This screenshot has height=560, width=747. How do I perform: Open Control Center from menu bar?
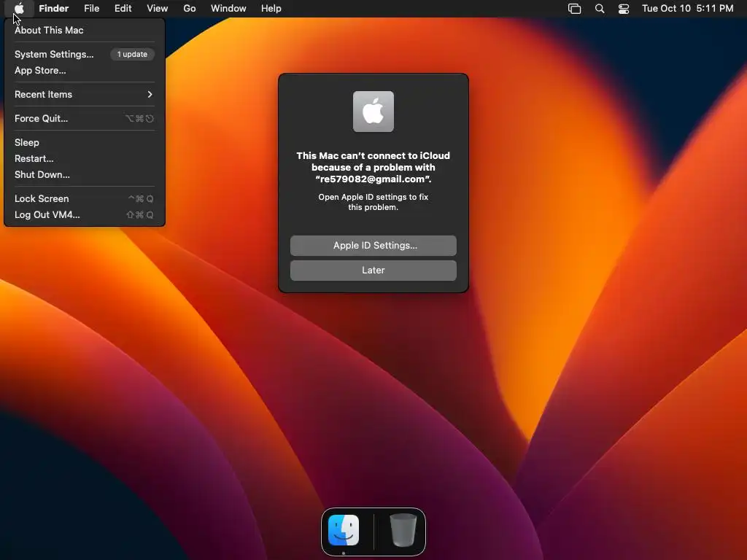(624, 9)
